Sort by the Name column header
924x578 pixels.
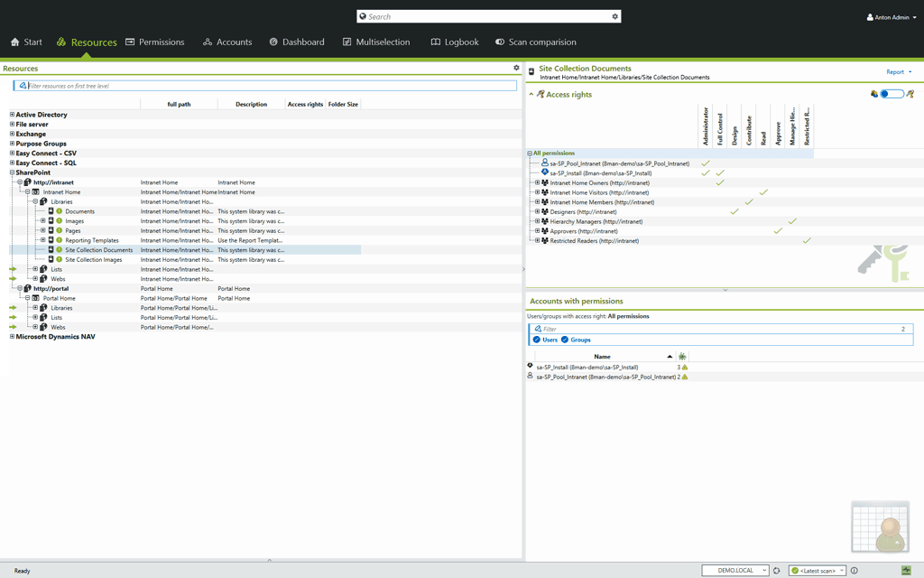point(602,356)
